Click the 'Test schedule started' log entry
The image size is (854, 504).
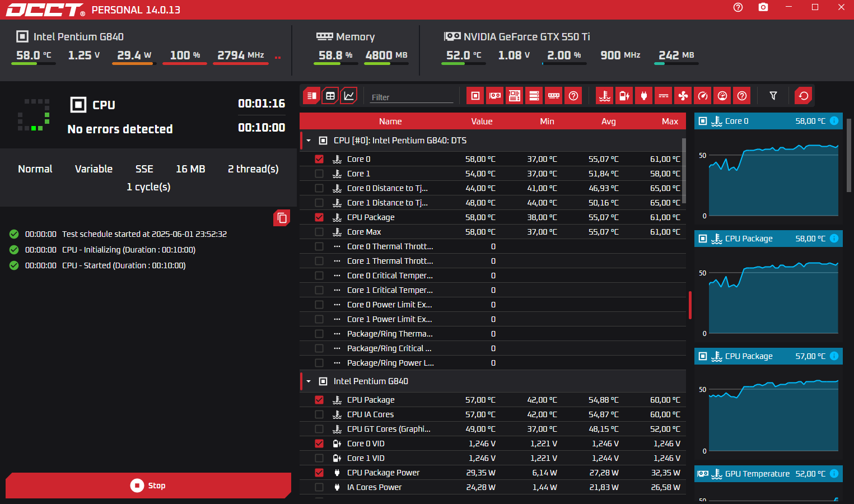[x=144, y=234]
